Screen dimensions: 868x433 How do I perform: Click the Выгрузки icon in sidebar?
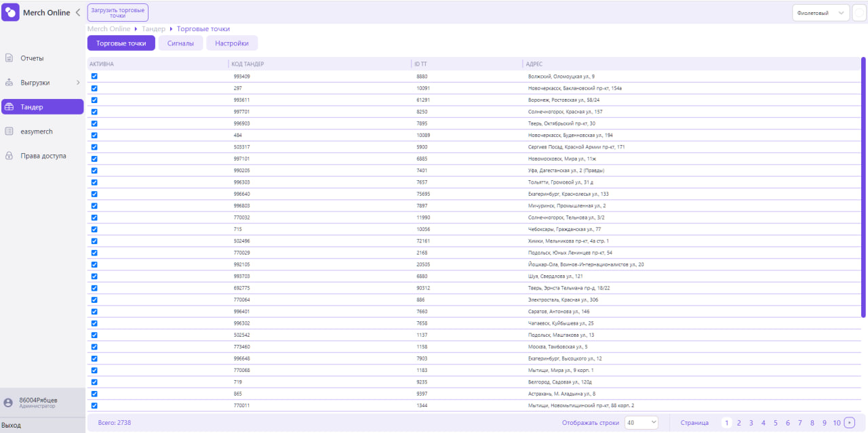(x=9, y=83)
